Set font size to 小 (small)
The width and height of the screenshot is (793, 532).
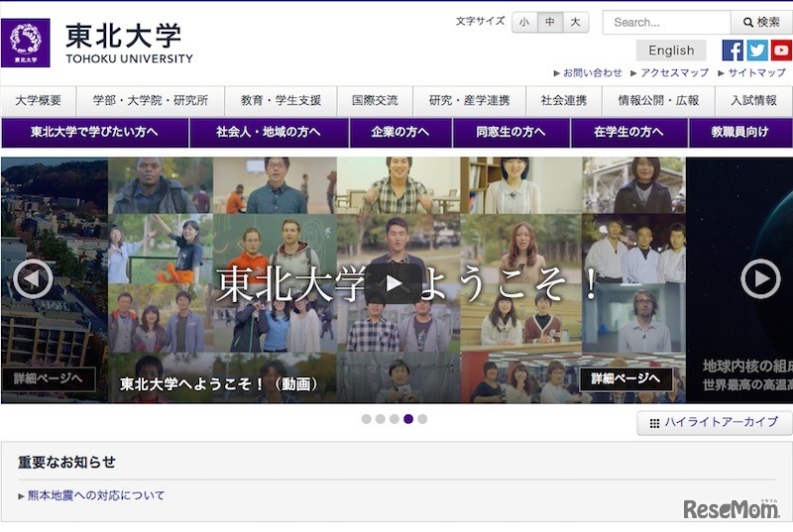point(523,22)
